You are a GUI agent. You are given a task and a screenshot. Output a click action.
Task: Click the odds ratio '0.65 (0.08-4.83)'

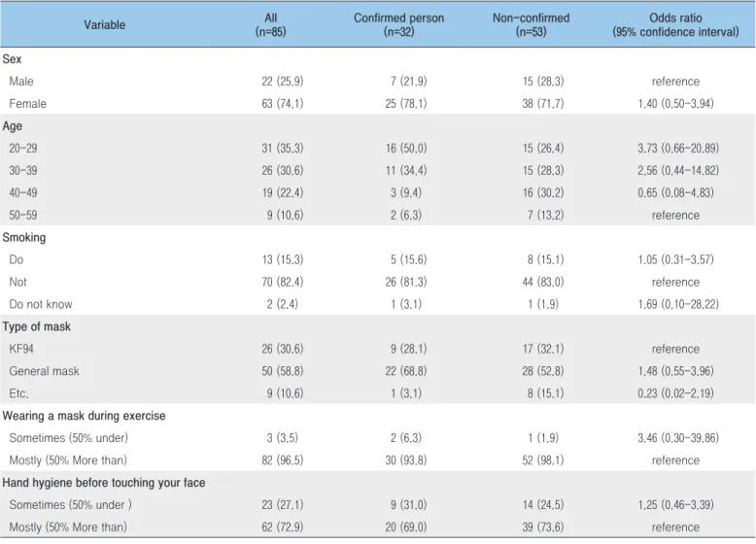(x=675, y=192)
